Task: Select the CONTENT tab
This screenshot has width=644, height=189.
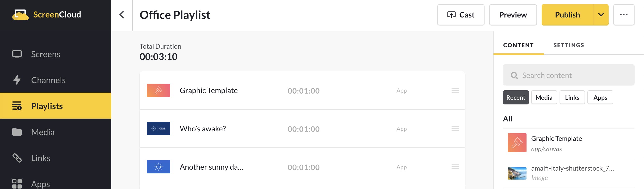Action: (518, 45)
